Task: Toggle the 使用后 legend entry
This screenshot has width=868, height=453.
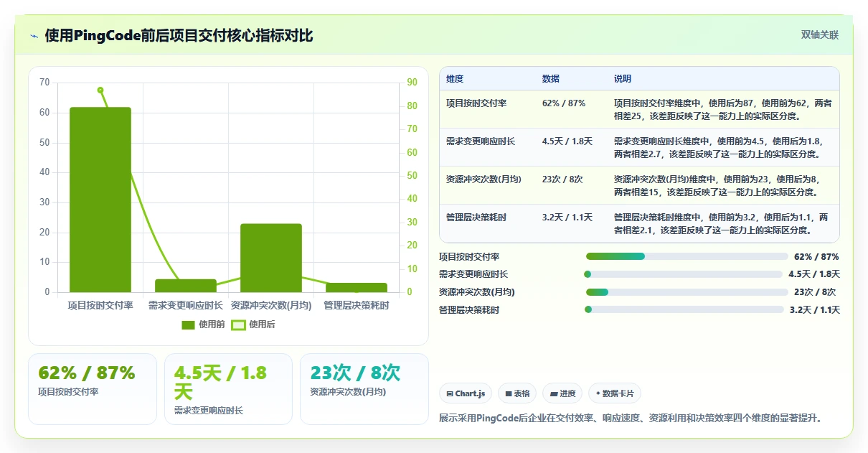Action: pos(253,324)
